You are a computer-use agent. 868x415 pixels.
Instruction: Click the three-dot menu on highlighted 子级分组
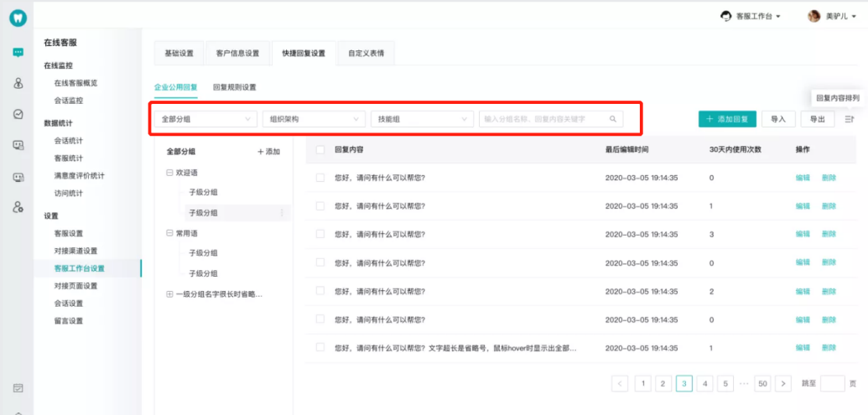click(282, 213)
